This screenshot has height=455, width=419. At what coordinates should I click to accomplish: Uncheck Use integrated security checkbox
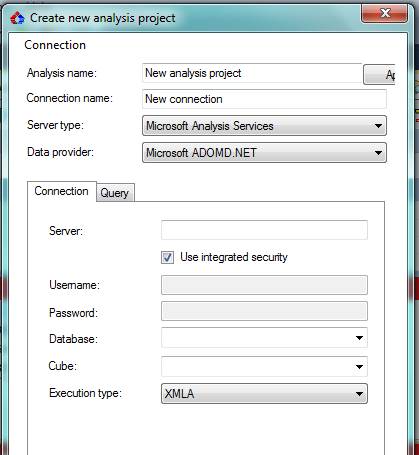pos(167,257)
